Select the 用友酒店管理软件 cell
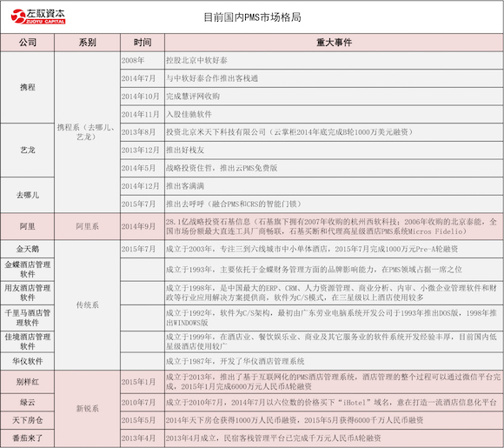This screenshot has width=504, height=448. click(x=27, y=293)
